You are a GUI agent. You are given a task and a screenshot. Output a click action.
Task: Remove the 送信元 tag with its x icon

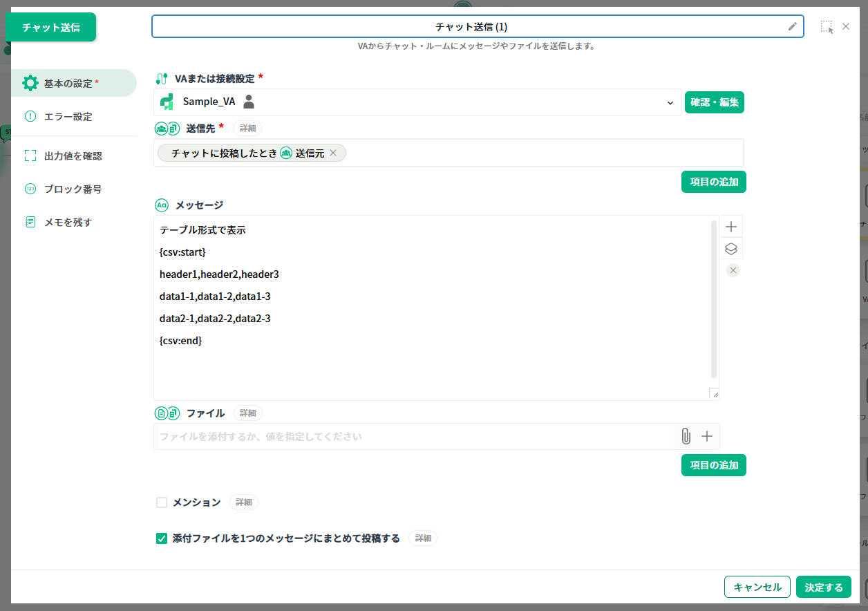(333, 153)
